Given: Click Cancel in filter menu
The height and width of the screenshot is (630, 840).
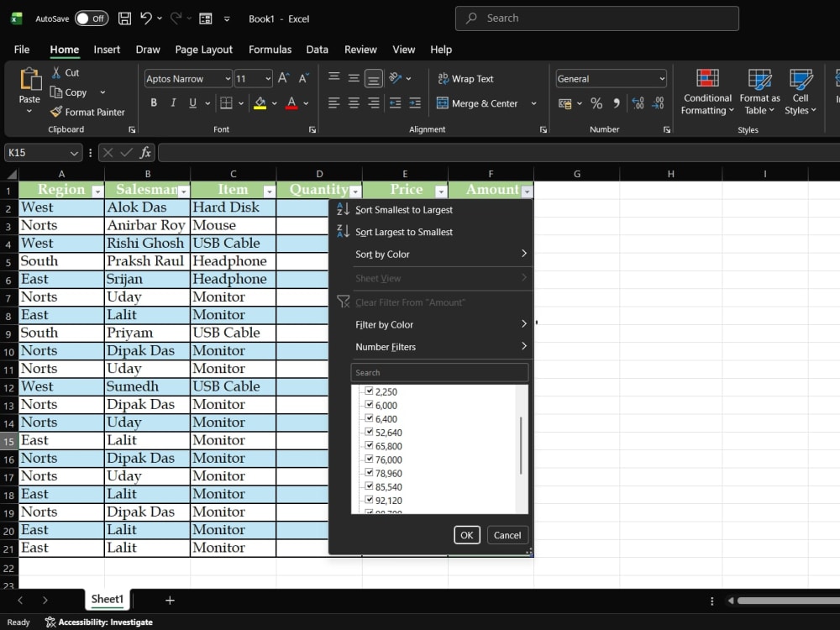Looking at the screenshot, I should (507, 534).
